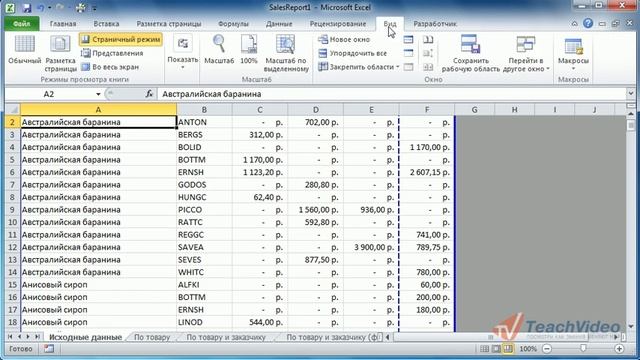Open the Разметка страницы ribbon tab
640x360 pixels.
(x=169, y=24)
